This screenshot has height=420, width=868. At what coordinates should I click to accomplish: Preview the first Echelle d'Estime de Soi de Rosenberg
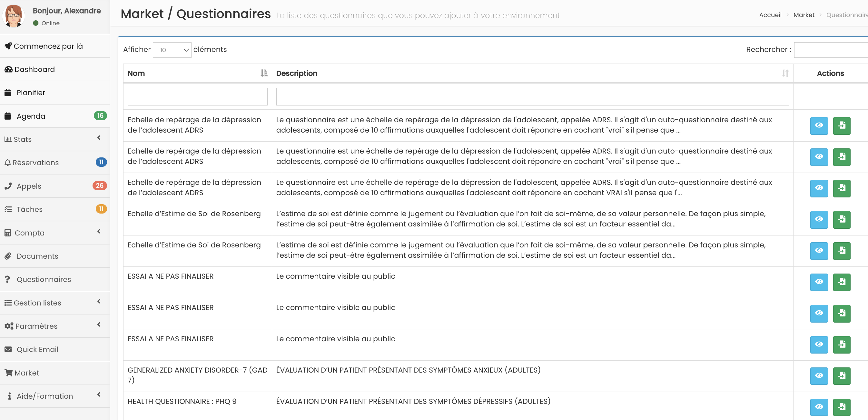819,220
